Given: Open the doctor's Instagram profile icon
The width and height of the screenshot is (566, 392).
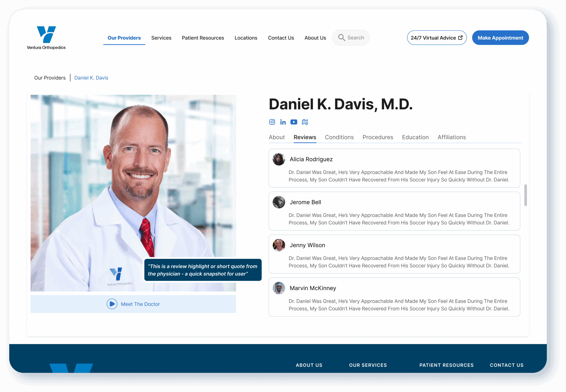Looking at the screenshot, I should [x=272, y=122].
